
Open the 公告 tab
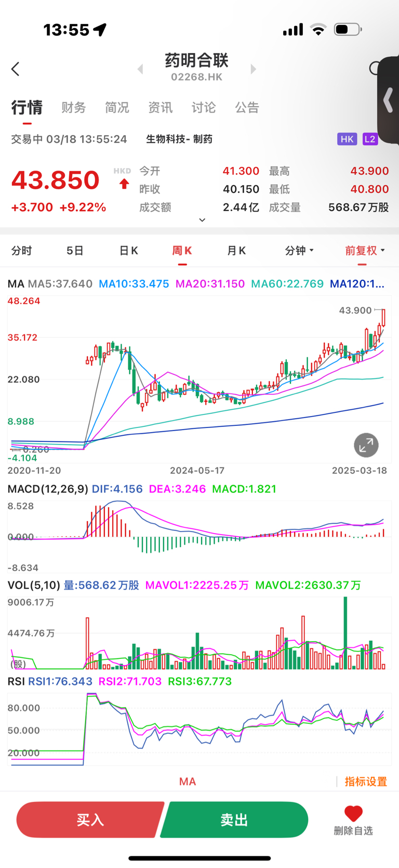point(247,108)
